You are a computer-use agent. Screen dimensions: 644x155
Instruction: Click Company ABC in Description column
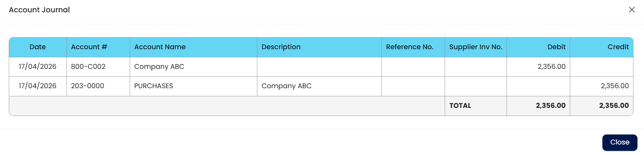click(x=286, y=86)
